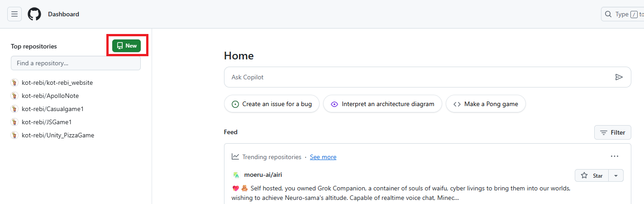Click the search magnifier icon
Screen dimensions: 644x204
pyautogui.click(x=608, y=14)
